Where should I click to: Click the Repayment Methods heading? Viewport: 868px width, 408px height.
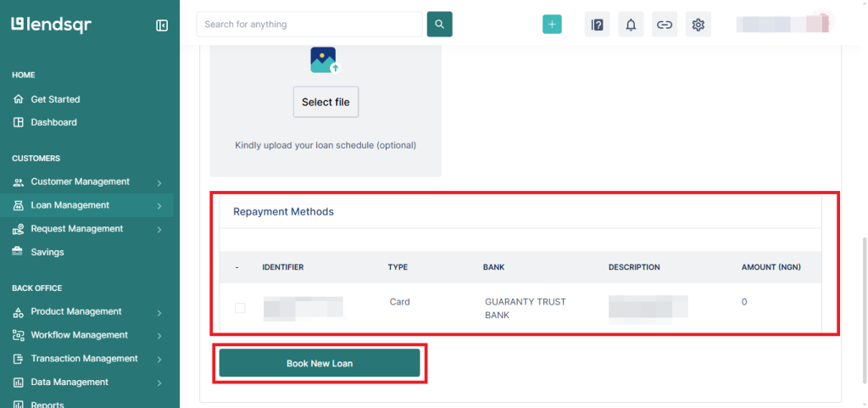click(283, 211)
